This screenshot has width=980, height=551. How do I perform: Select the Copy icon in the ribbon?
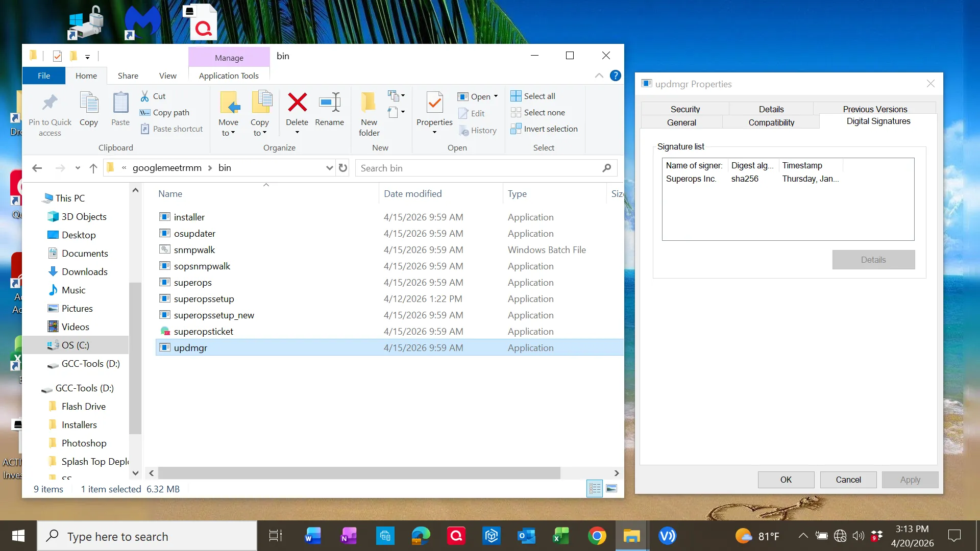[89, 109]
